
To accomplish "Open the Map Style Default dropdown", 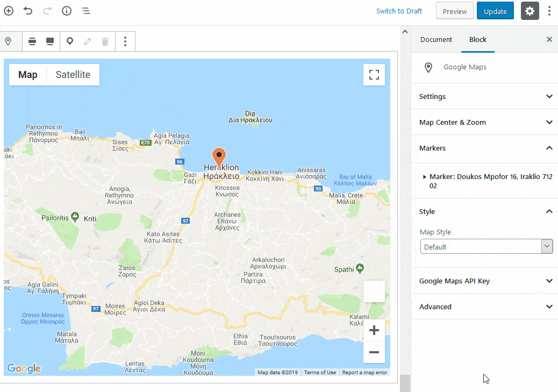I will [486, 246].
